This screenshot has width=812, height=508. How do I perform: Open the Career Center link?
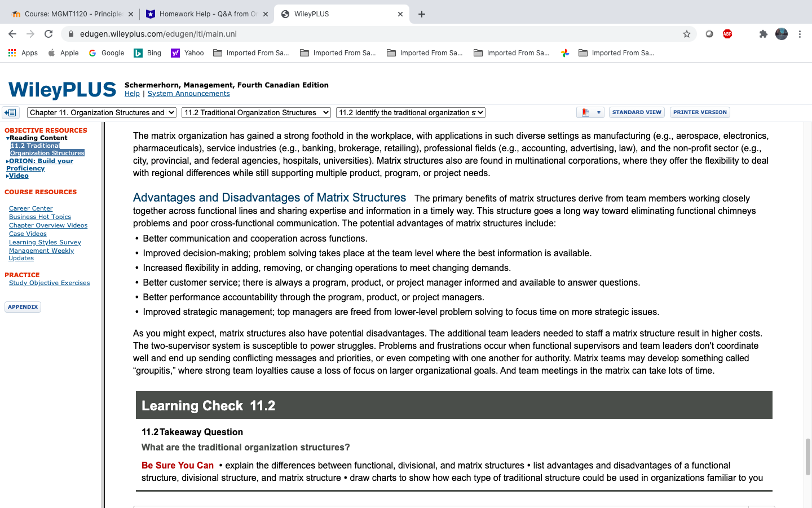pyautogui.click(x=30, y=208)
